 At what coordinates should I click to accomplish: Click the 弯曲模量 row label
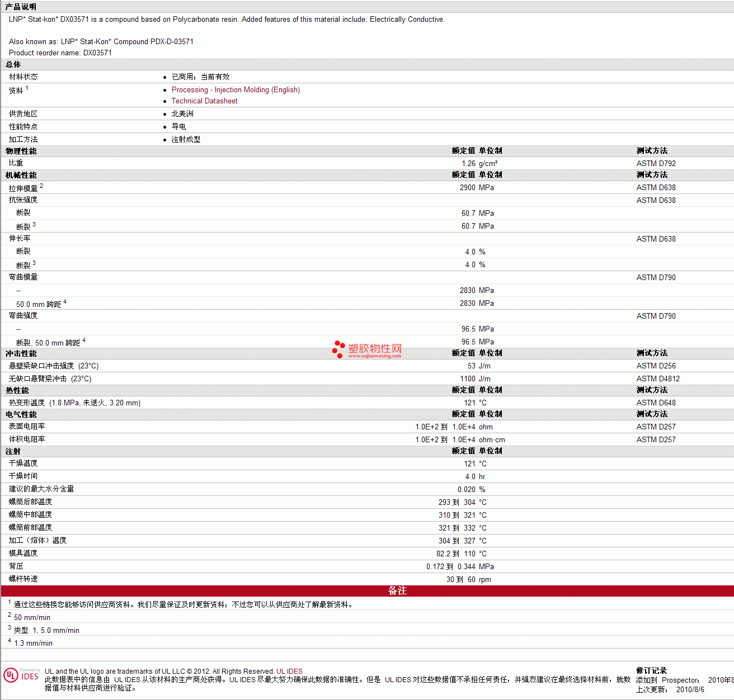[x=23, y=277]
